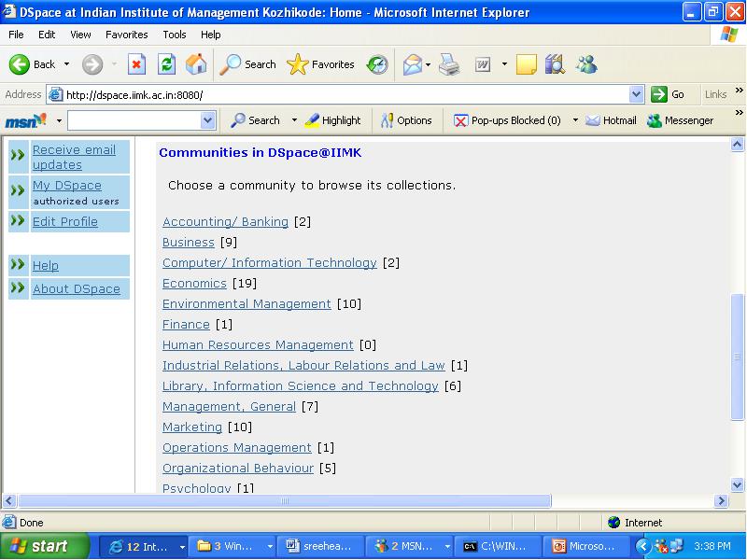747x560 pixels.
Task: Toggle the Highlight marker tool
Action: (x=332, y=120)
